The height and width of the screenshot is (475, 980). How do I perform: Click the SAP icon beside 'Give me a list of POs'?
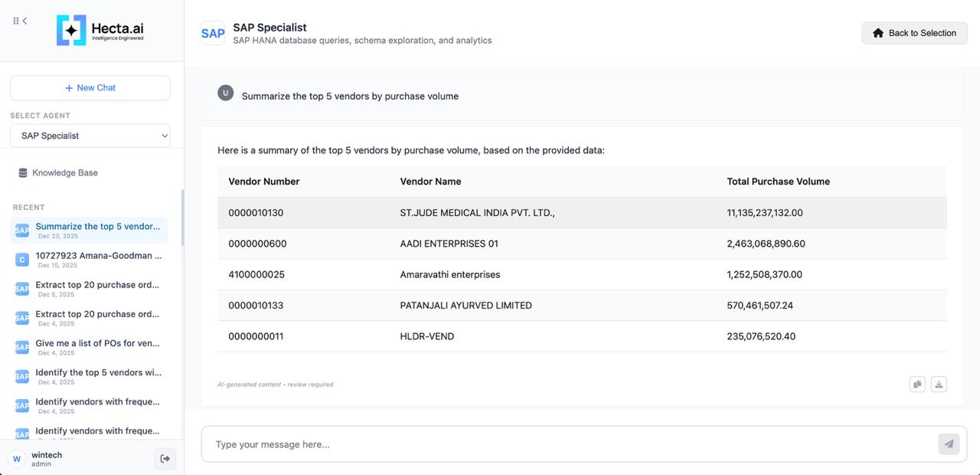coord(22,347)
